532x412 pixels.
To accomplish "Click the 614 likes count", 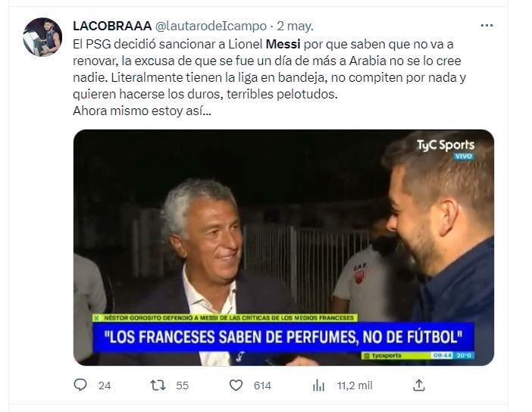I will pyautogui.click(x=262, y=385).
